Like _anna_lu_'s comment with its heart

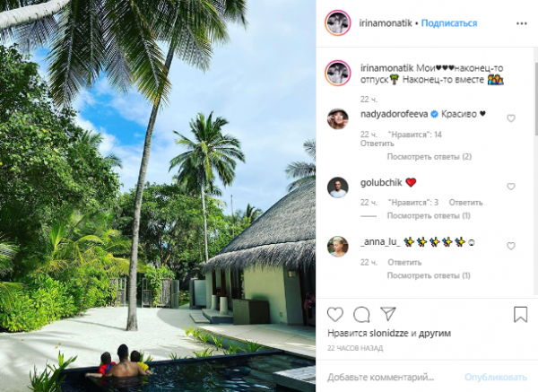(511, 246)
